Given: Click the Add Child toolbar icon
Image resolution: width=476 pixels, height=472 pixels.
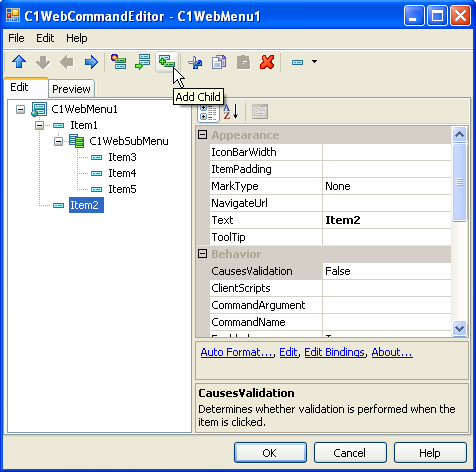Looking at the screenshot, I should 167,62.
